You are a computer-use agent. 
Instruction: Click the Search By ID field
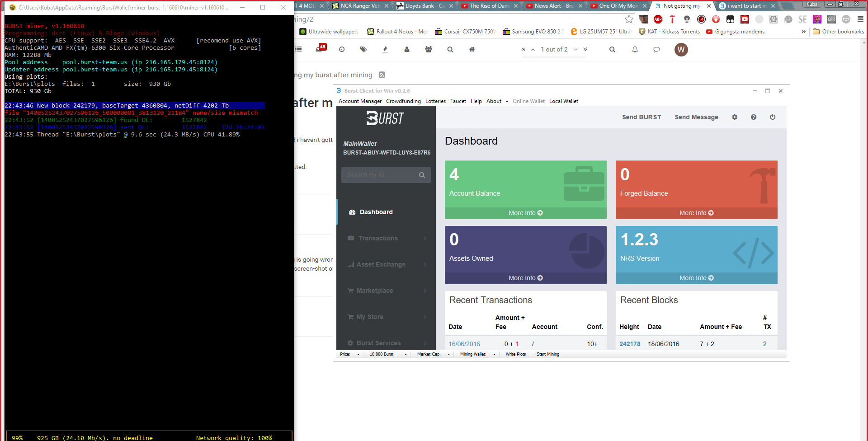pos(380,175)
